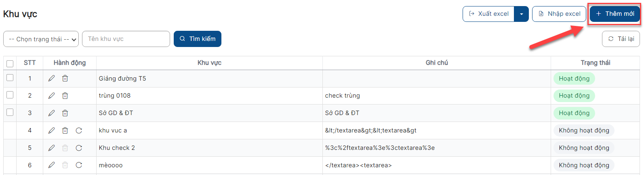Image resolution: width=644 pixels, height=175 pixels.
Task: Toggle the select-all header checkbox
Action: point(10,63)
